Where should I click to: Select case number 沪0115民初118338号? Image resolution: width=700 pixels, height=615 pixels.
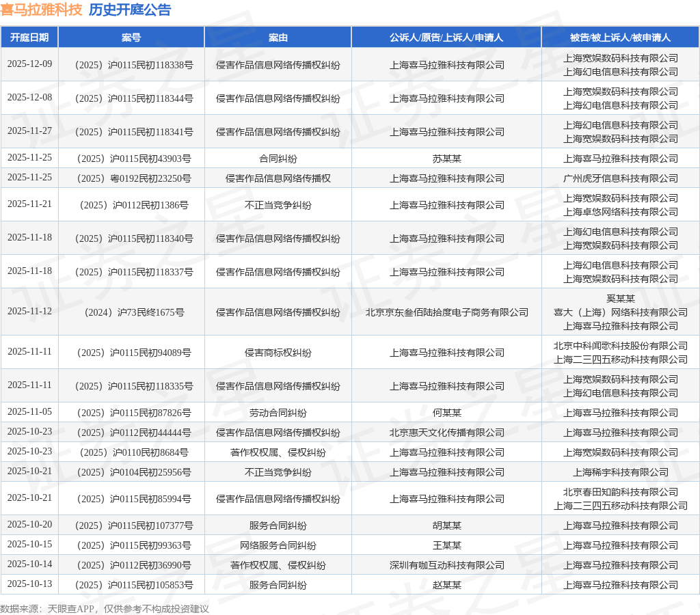pyautogui.click(x=134, y=65)
